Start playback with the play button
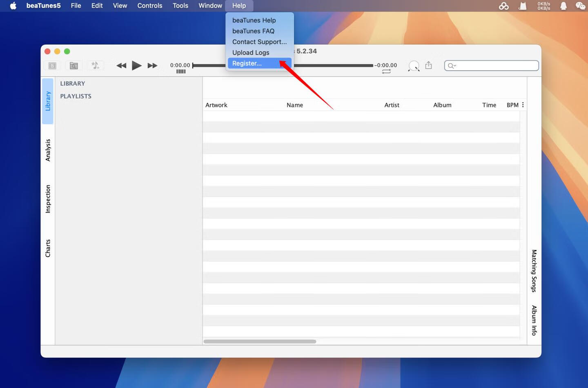This screenshot has width=588, height=388. point(137,65)
